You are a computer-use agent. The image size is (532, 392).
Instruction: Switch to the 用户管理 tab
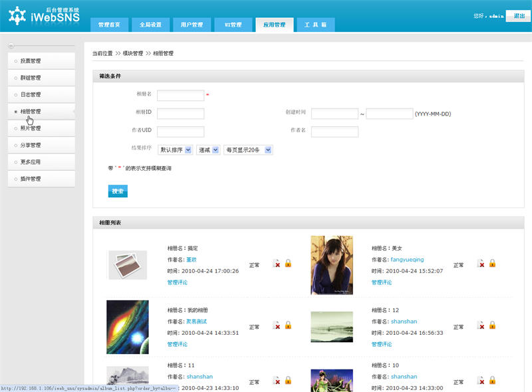pos(192,25)
